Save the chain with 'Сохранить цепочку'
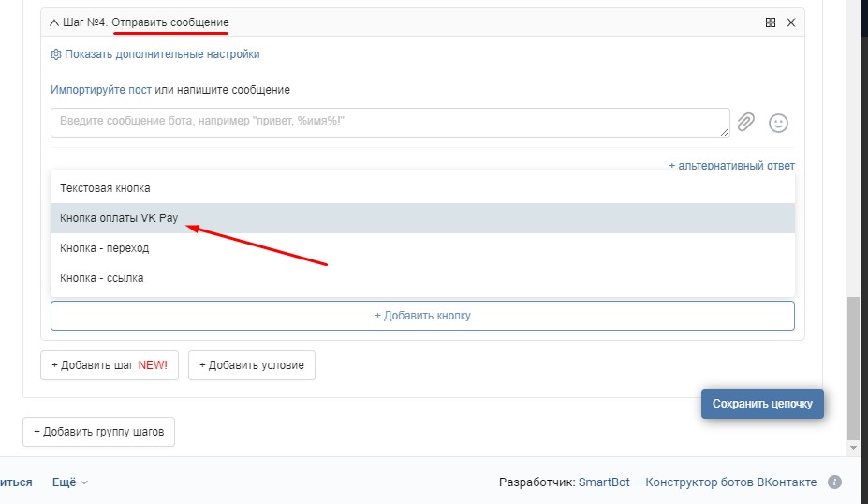The height and width of the screenshot is (504, 868). [762, 404]
